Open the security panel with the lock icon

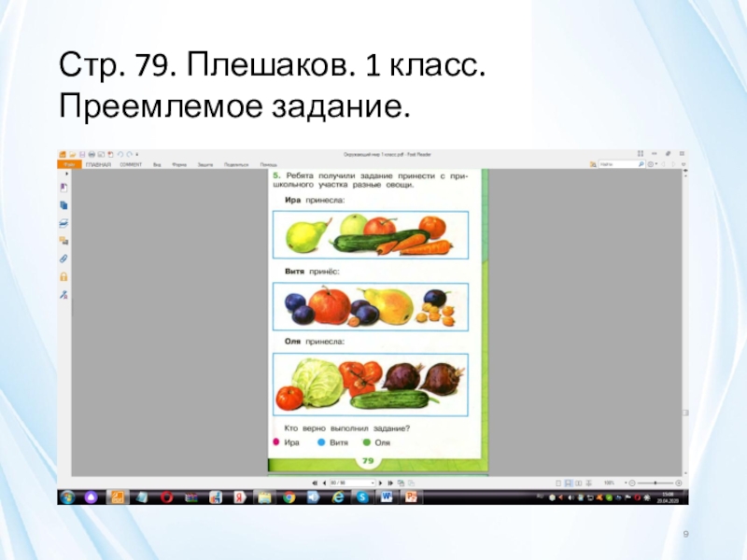[x=63, y=276]
